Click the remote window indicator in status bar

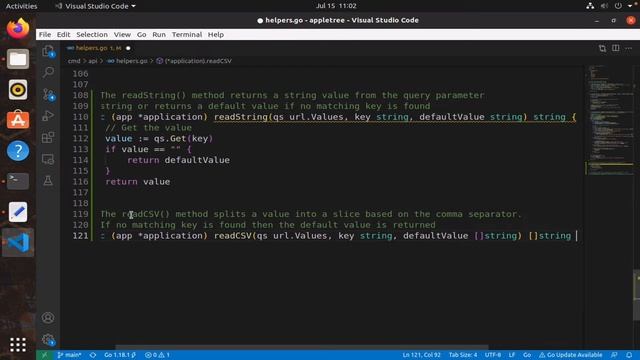(x=44, y=355)
